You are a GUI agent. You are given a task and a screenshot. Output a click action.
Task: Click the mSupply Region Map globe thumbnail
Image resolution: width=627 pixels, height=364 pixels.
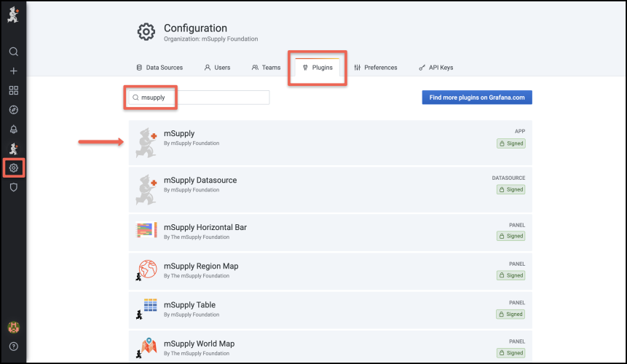click(x=146, y=268)
